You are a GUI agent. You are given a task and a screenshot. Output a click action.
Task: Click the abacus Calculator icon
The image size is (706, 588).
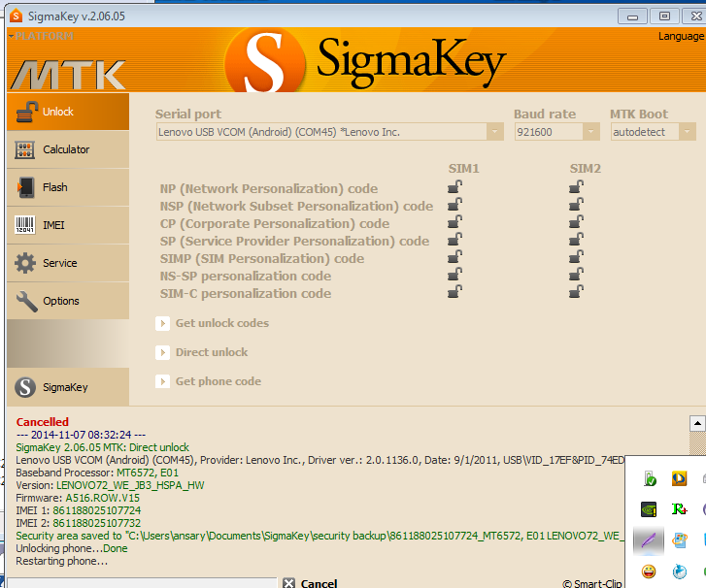(25, 149)
